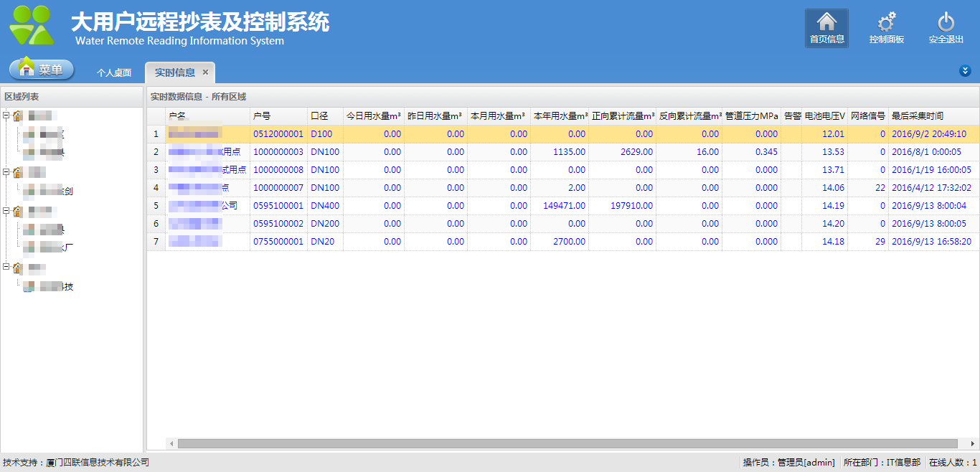Select tree item ending with 技
Screen dimensions: 980x472
tap(48, 287)
